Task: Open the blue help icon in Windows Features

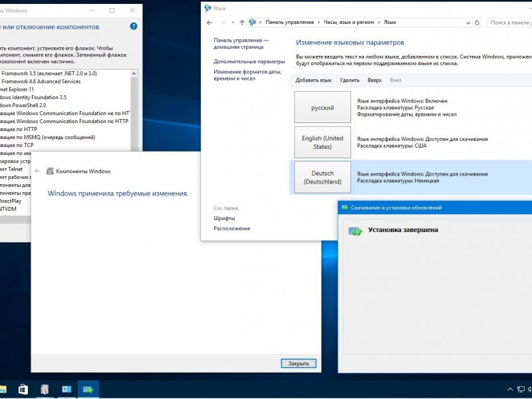Action: tap(134, 26)
